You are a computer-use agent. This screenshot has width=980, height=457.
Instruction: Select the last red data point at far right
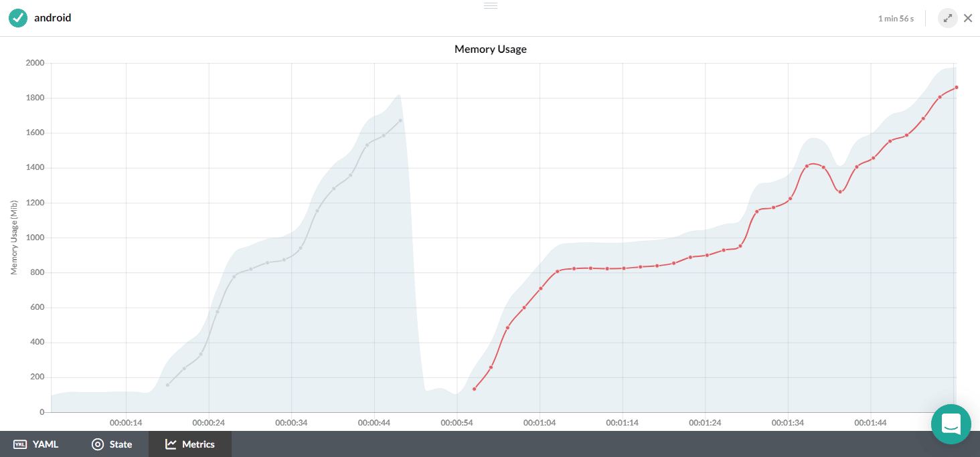pyautogui.click(x=956, y=88)
